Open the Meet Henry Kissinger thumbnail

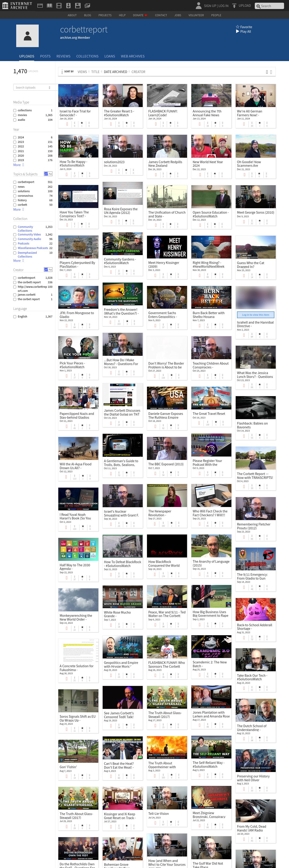point(167,247)
